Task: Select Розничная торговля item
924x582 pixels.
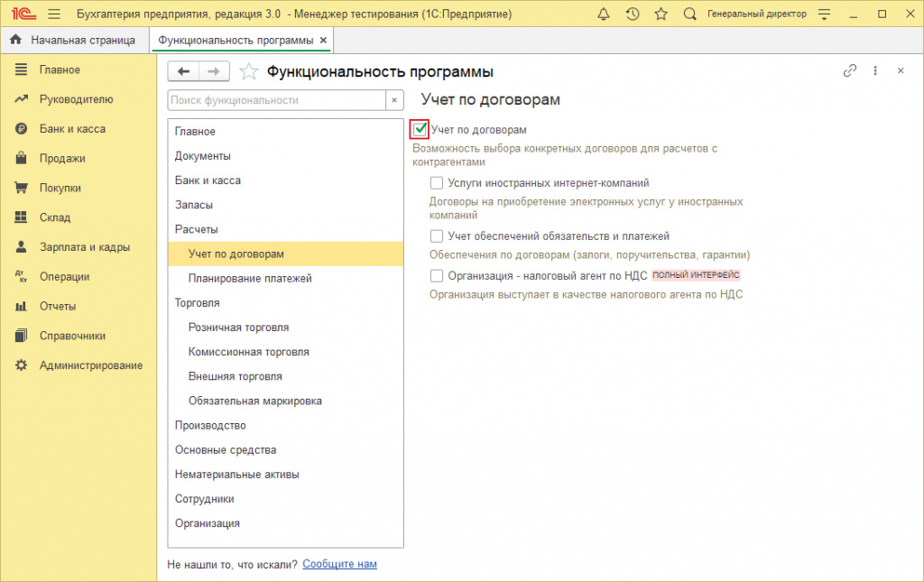Action: point(286,327)
